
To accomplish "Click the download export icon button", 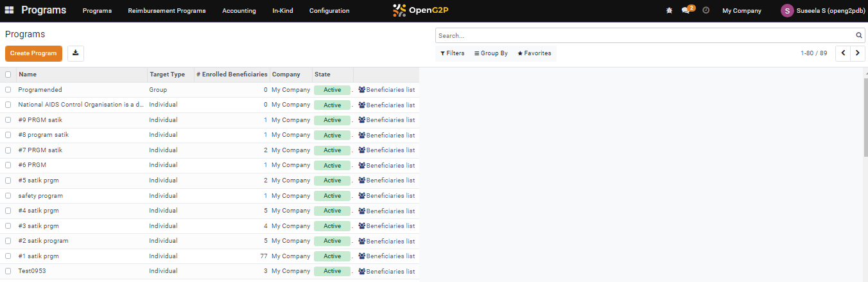I will coord(75,53).
